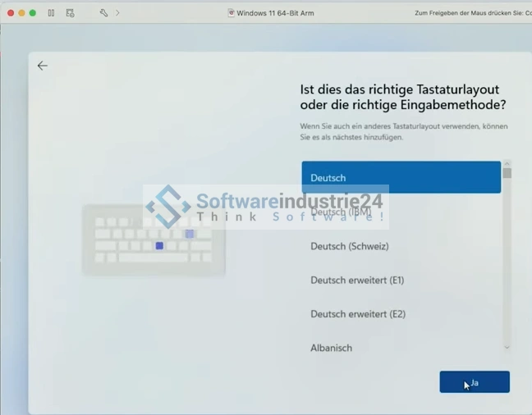532x415 pixels.
Task: Pick Deutsch erweitert (E1) layout
Action: [401, 280]
